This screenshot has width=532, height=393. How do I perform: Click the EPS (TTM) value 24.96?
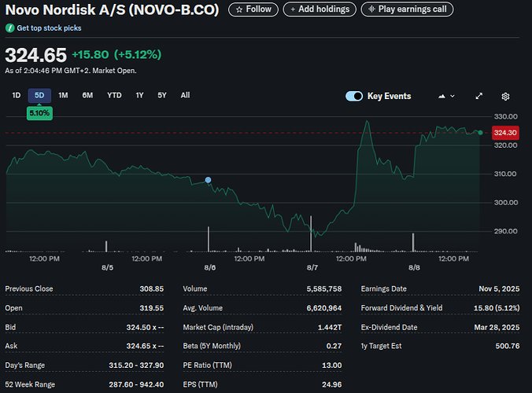click(332, 384)
